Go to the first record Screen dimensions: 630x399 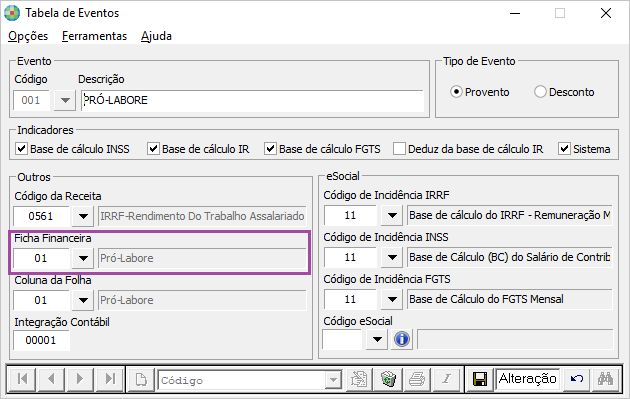point(22,379)
